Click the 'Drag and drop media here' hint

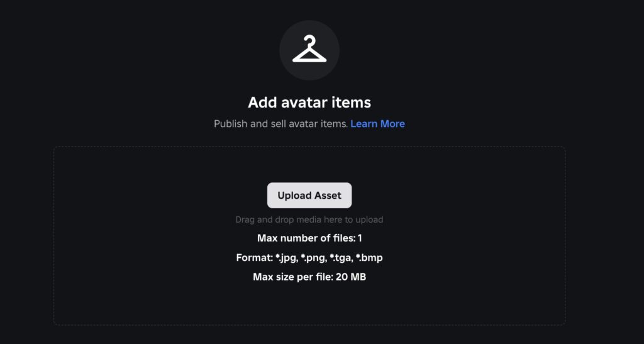click(x=309, y=219)
